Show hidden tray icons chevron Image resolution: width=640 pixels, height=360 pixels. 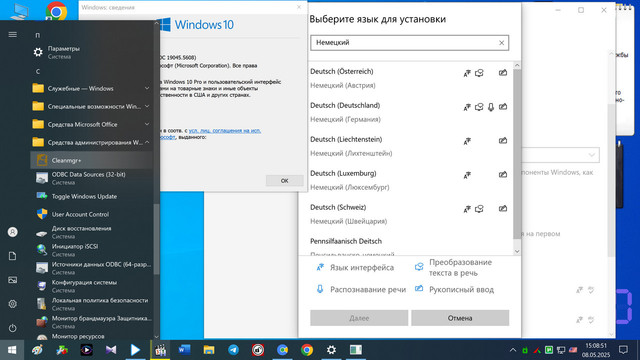coord(513,350)
